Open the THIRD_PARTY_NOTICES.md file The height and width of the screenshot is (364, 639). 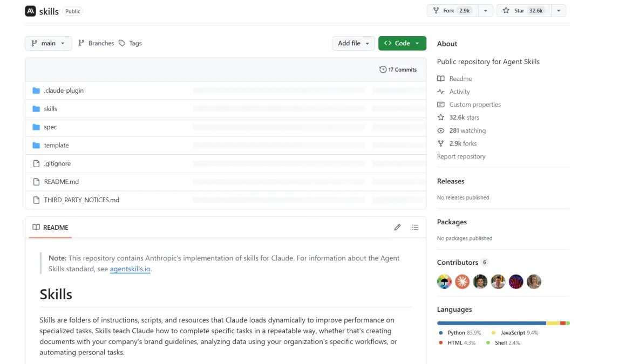click(x=81, y=200)
